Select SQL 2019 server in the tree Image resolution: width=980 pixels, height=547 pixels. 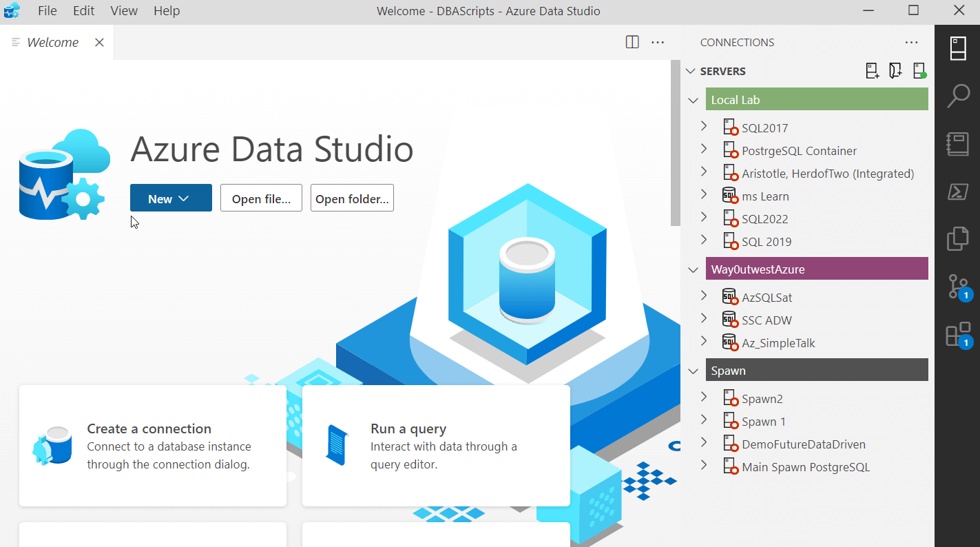click(767, 242)
